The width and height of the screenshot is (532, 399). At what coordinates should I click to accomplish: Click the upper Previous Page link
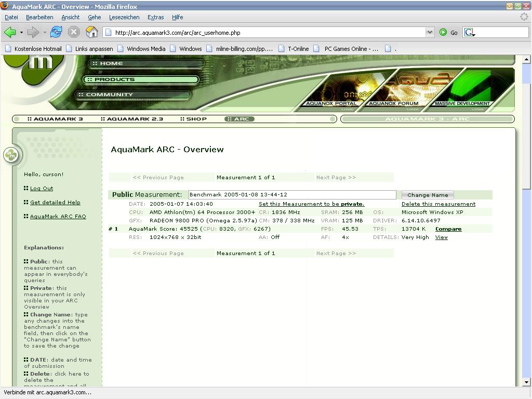tap(158, 178)
